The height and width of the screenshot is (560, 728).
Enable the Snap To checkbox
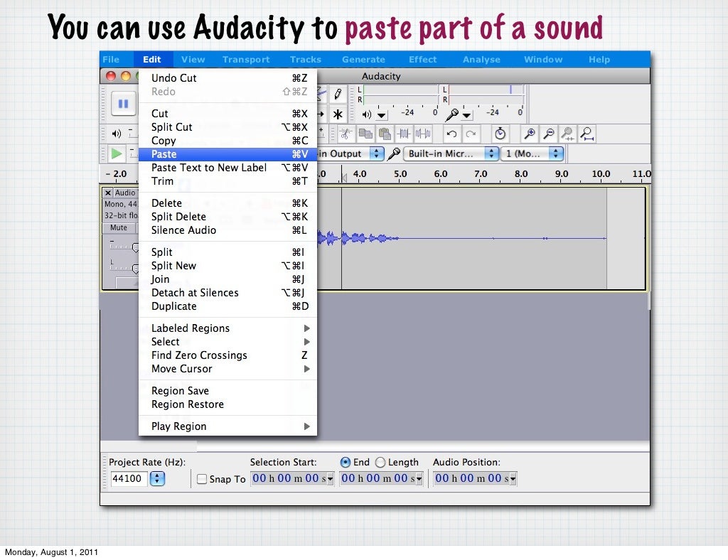(x=202, y=479)
